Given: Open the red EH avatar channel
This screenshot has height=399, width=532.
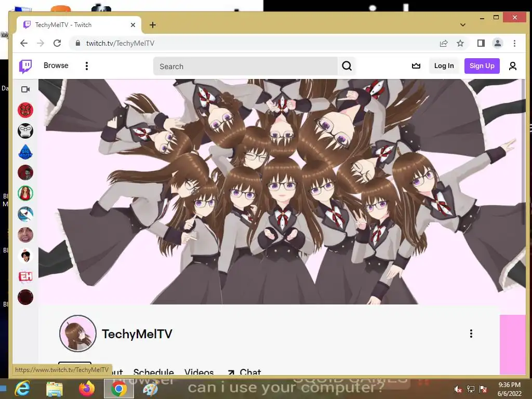Looking at the screenshot, I should point(25,276).
